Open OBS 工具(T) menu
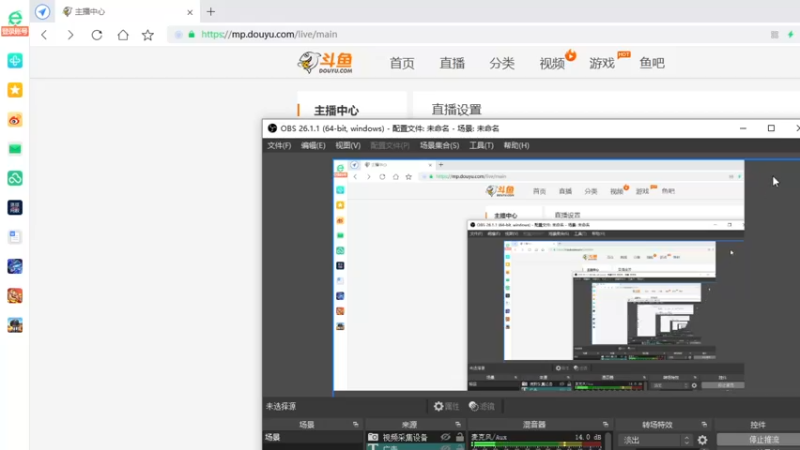This screenshot has width=800, height=450. click(x=481, y=145)
